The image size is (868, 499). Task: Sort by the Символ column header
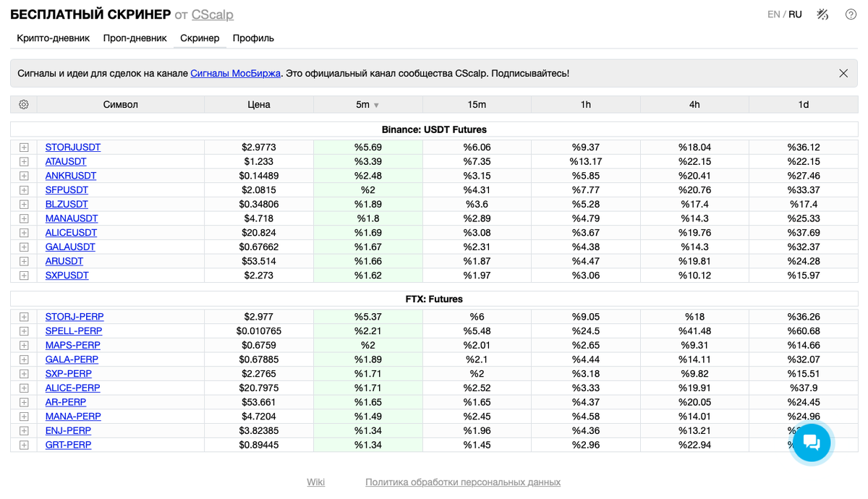[120, 105]
